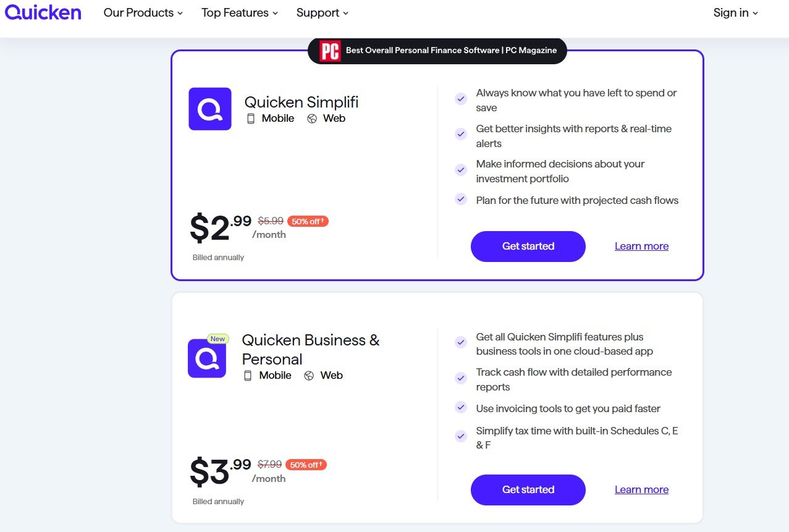Image resolution: width=789 pixels, height=532 pixels.
Task: Click the 'New' tag on Business & Personal
Action: pos(217,339)
